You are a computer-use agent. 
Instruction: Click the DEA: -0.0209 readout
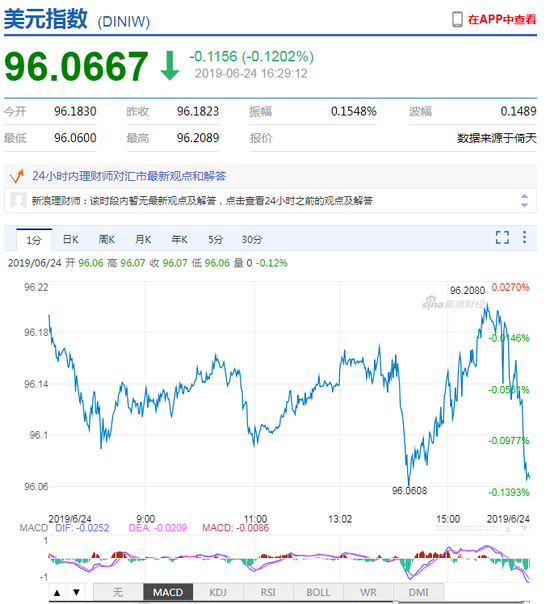pyautogui.click(x=158, y=528)
